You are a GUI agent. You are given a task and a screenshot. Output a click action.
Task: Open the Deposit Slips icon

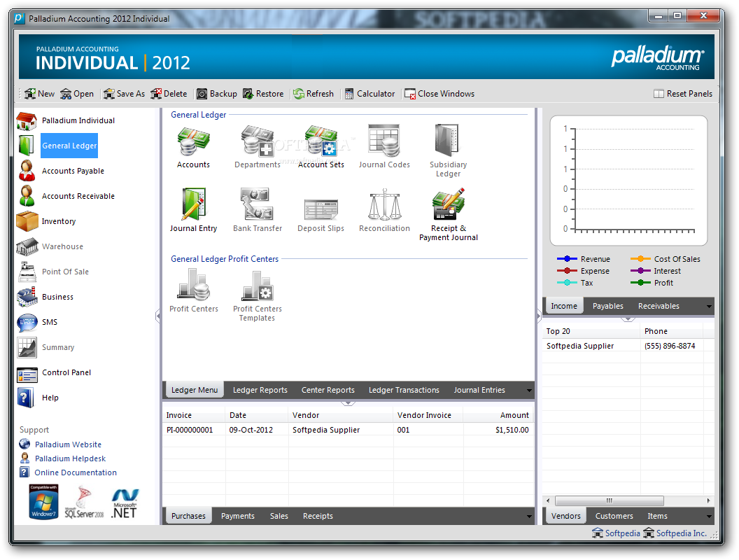click(x=321, y=209)
